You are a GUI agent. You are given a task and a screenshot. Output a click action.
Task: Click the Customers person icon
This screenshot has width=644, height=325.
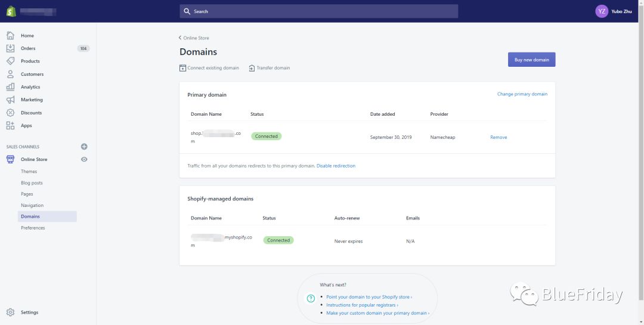pyautogui.click(x=10, y=74)
